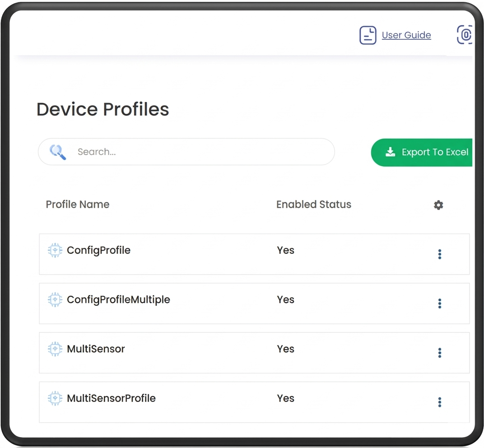
Task: Sort by the Profile Name column header
Action: pyautogui.click(x=78, y=205)
